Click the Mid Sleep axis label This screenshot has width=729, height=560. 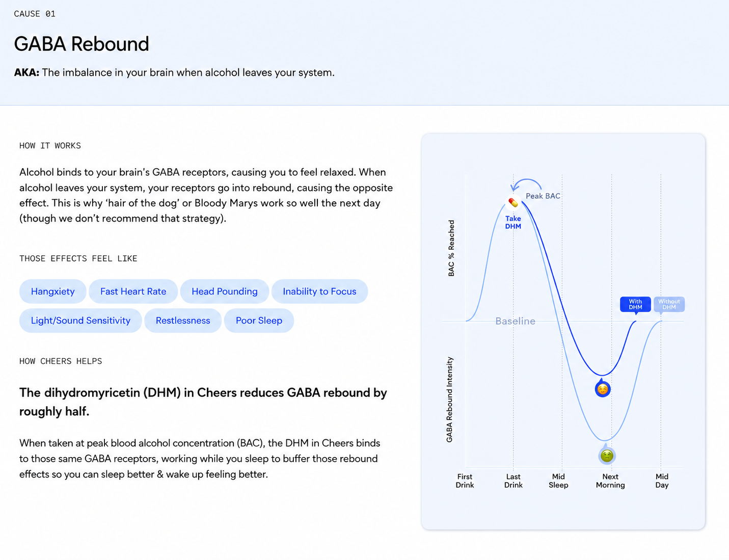(x=558, y=481)
